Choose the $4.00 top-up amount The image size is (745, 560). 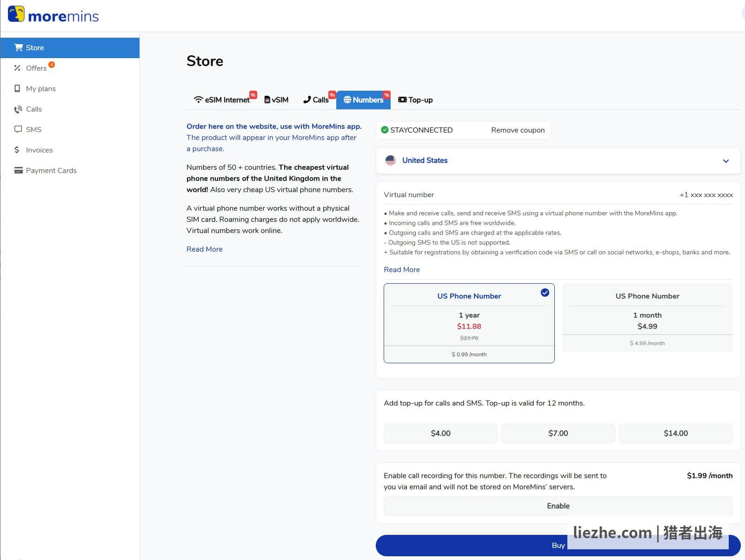440,433
